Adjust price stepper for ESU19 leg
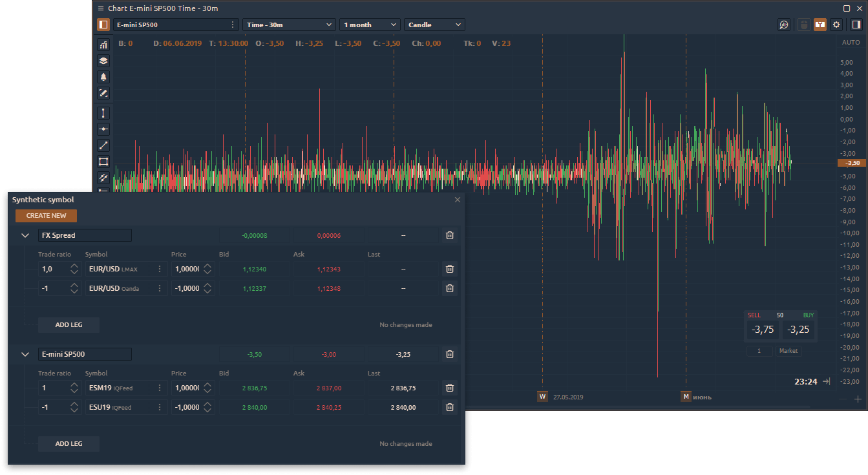 (207, 407)
